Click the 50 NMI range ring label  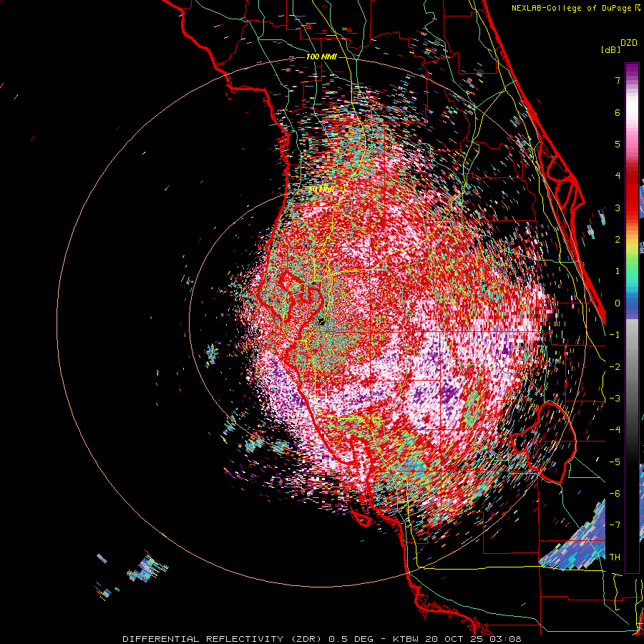tap(321, 189)
